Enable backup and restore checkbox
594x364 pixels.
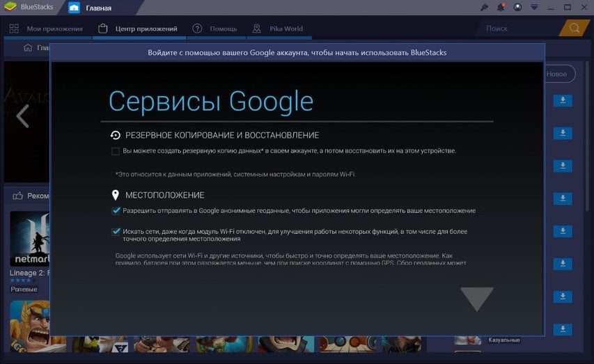pyautogui.click(x=115, y=151)
